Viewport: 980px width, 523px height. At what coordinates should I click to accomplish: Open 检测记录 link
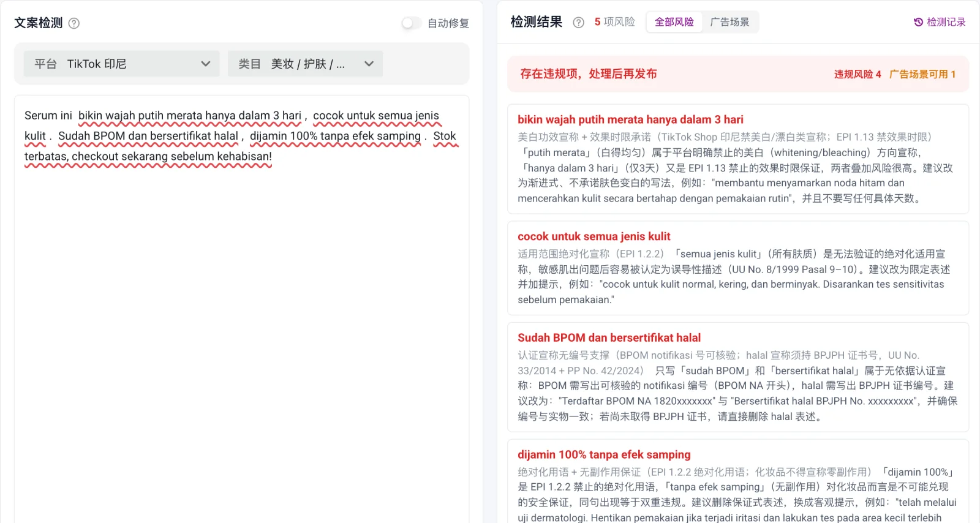(x=940, y=22)
